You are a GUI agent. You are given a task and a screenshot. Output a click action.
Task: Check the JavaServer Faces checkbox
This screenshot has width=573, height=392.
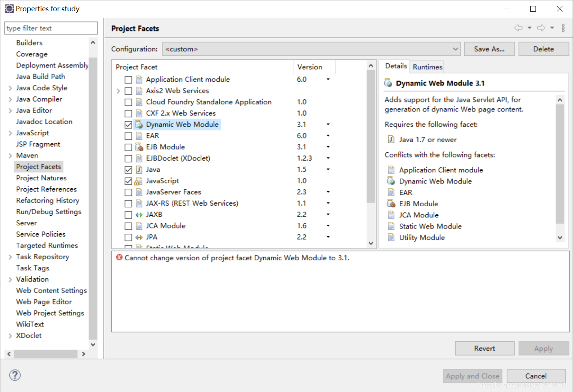pos(128,192)
